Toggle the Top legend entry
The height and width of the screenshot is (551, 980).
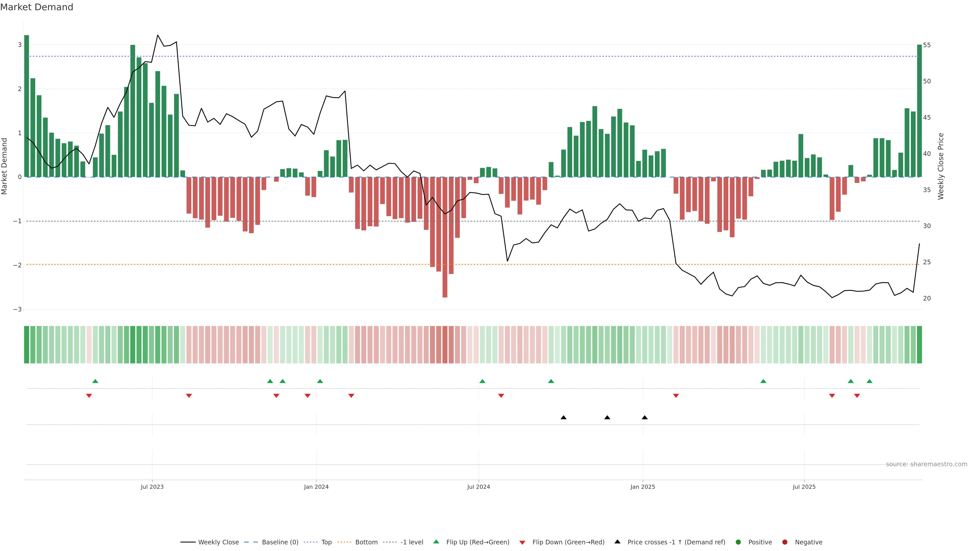point(326,542)
